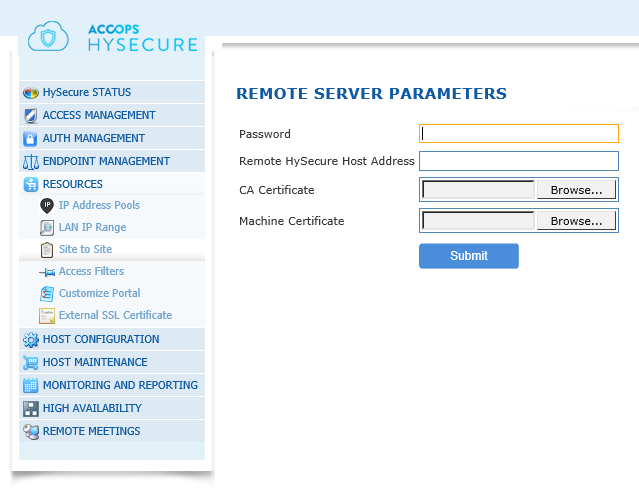Click the CA Certificate label
The image size is (639, 498).
tap(277, 190)
